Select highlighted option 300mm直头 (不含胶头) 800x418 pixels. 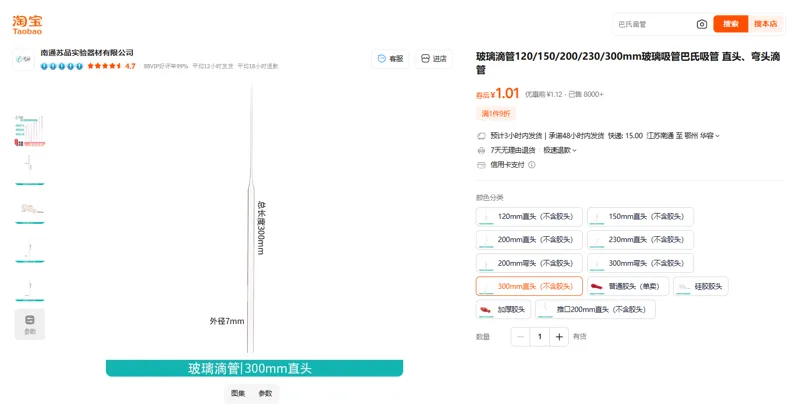[529, 286]
